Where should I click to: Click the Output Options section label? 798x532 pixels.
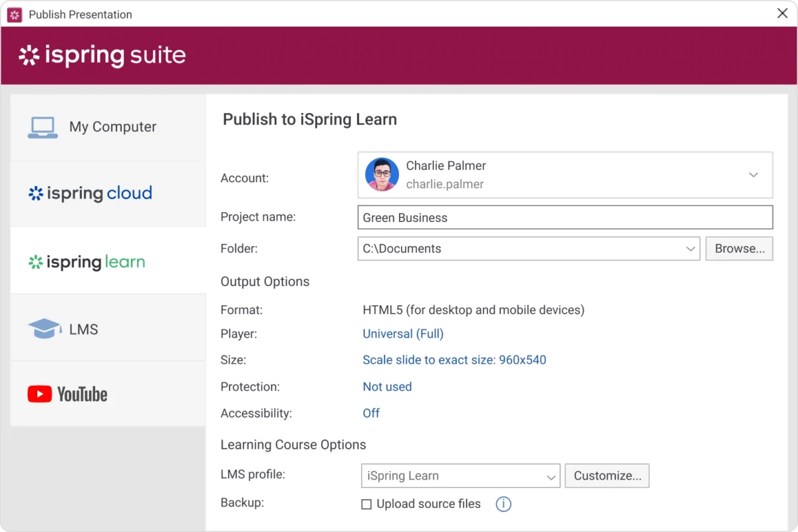pyautogui.click(x=265, y=282)
